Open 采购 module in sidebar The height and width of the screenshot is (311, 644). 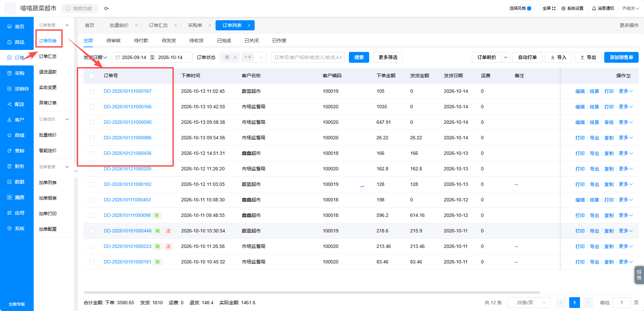[x=17, y=73]
